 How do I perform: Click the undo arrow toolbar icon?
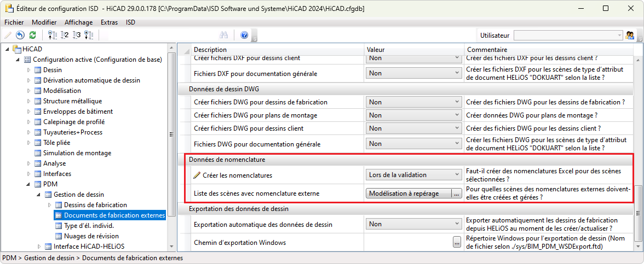[20, 35]
